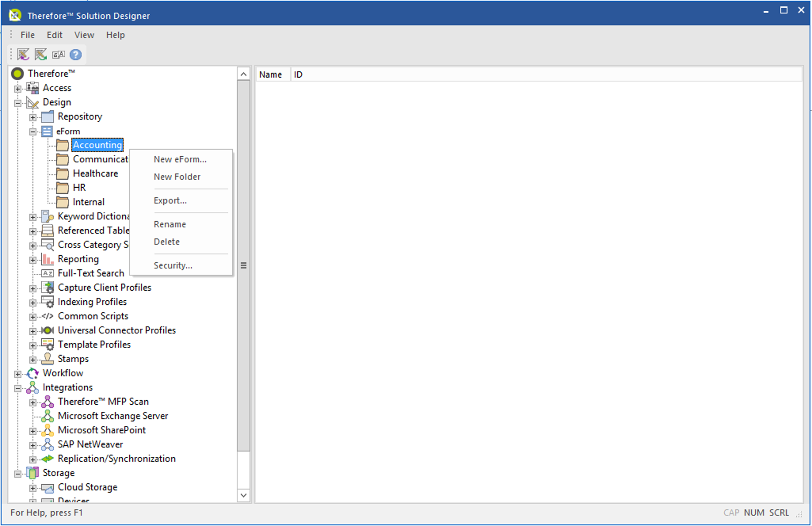Viewport: 812px width, 526px height.
Task: Open the translation toolbar icon
Action: coord(58,54)
